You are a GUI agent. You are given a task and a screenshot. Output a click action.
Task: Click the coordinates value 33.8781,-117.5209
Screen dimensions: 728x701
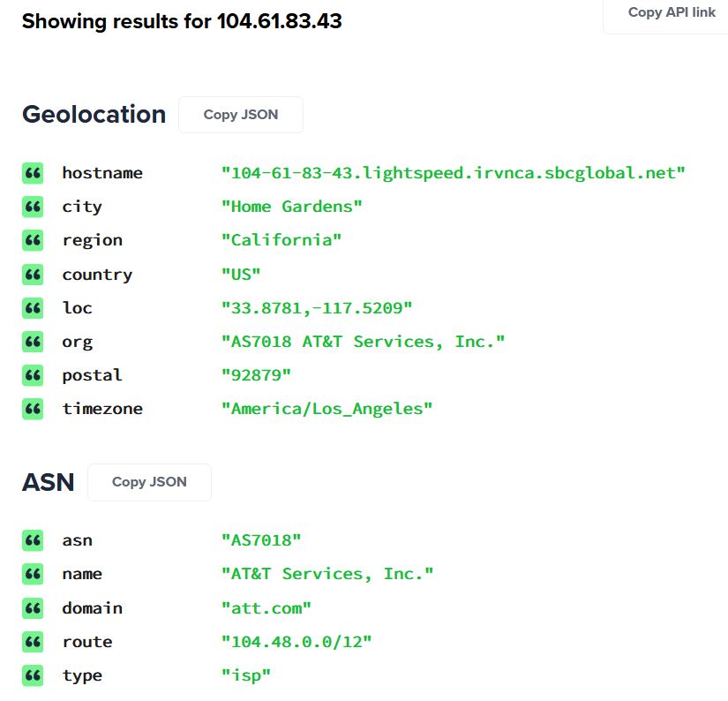(x=317, y=308)
